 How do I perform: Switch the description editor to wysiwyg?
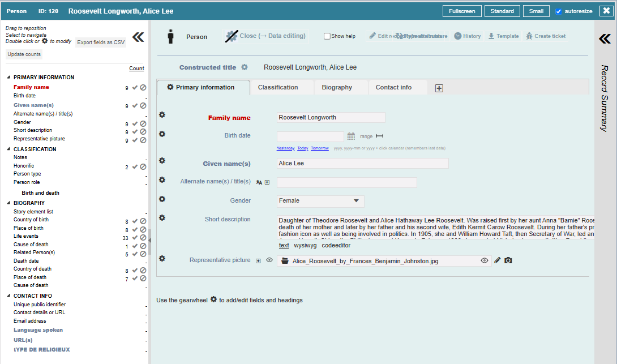pyautogui.click(x=305, y=246)
